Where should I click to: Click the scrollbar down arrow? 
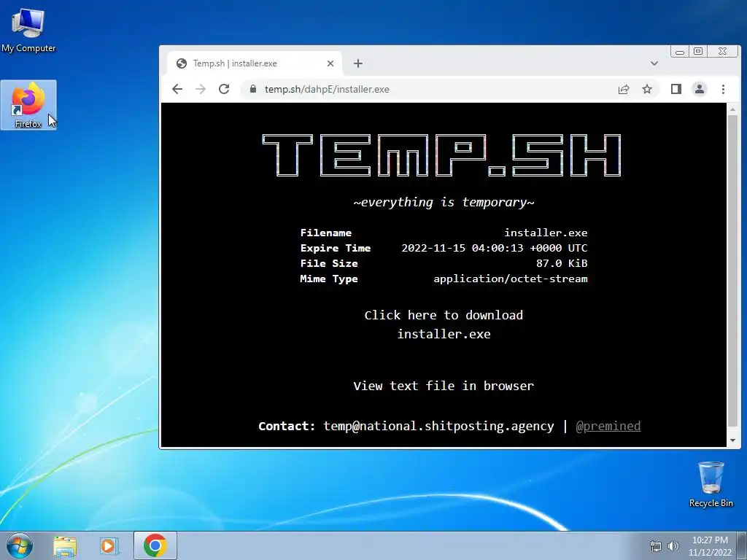(x=732, y=440)
